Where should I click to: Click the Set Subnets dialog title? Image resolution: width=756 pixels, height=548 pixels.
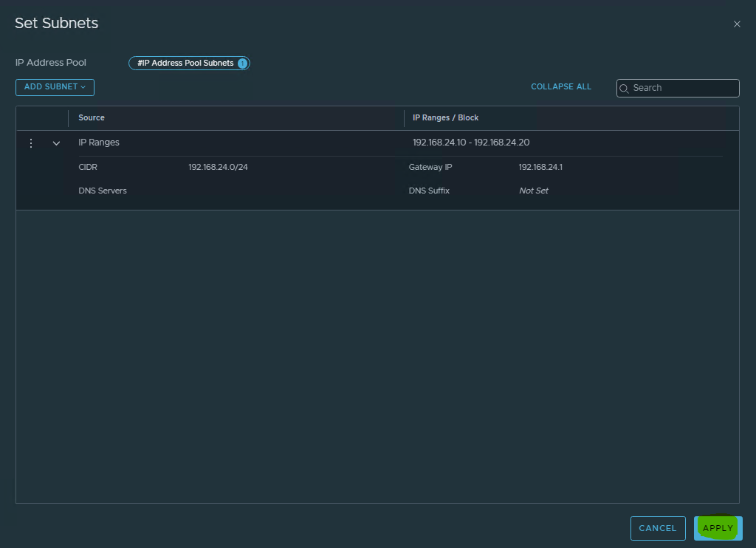coord(57,24)
